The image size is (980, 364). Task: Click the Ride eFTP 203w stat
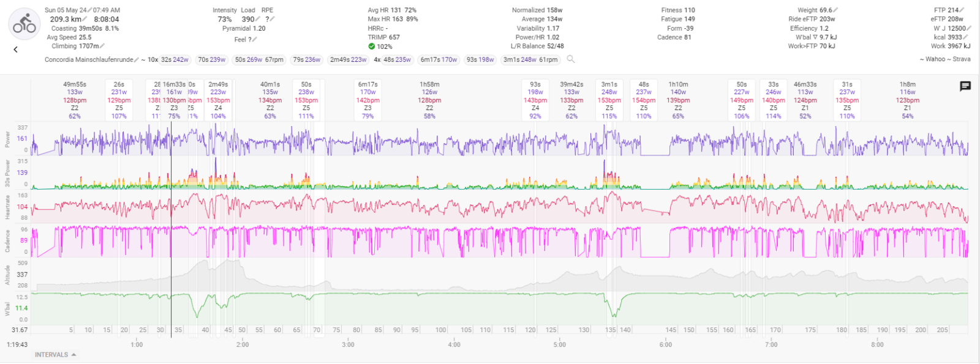[x=812, y=19]
